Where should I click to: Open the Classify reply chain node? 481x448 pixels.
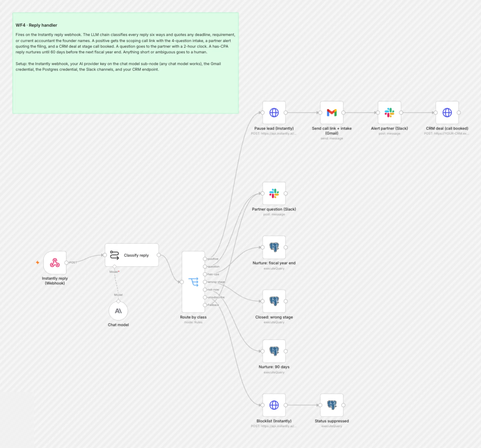point(132,255)
